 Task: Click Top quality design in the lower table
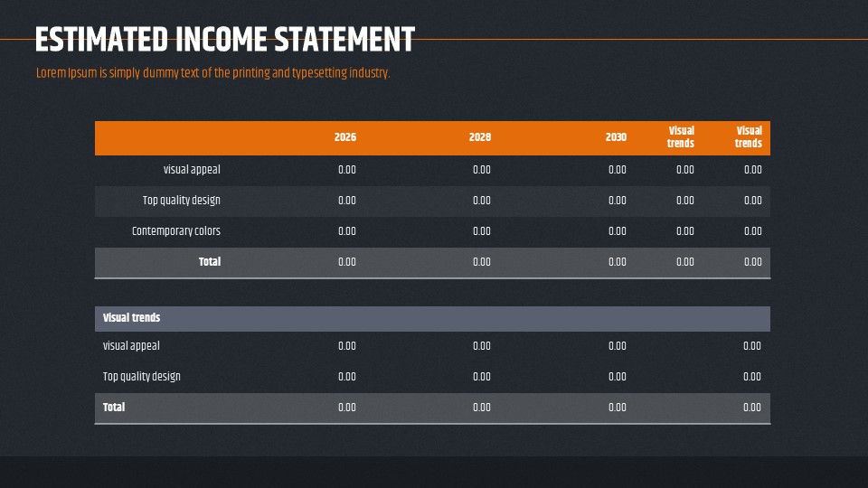142,376
